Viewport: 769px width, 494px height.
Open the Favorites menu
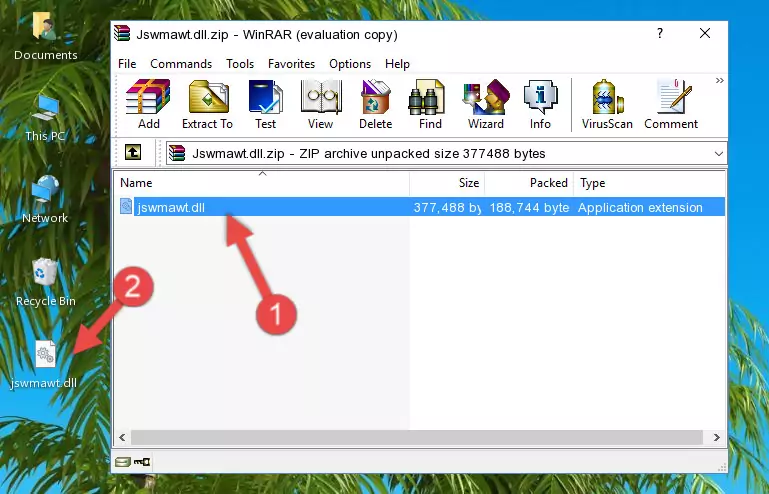291,64
